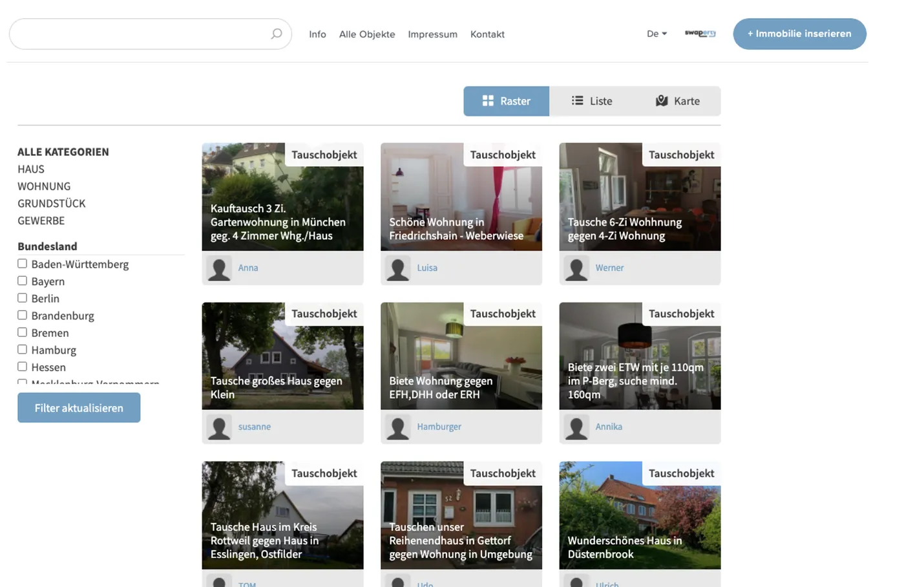
Task: Toggle the Hamburg checkbox
Action: pyautogui.click(x=23, y=350)
